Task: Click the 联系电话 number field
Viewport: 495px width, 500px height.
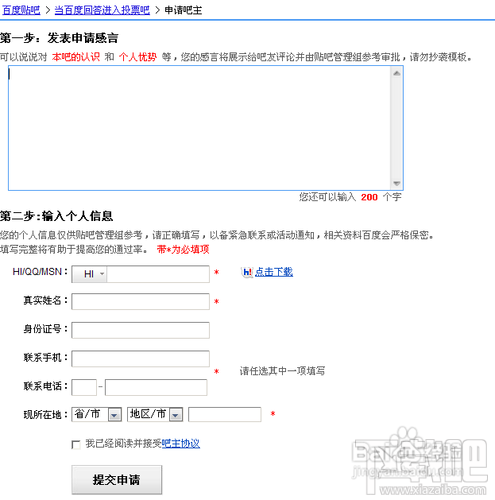Action: pyautogui.click(x=156, y=387)
